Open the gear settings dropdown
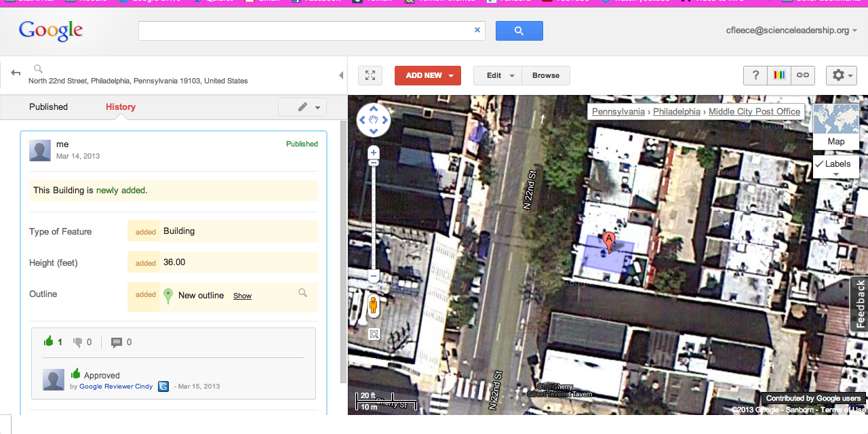Viewport: 868px width, 434px height. (x=842, y=75)
